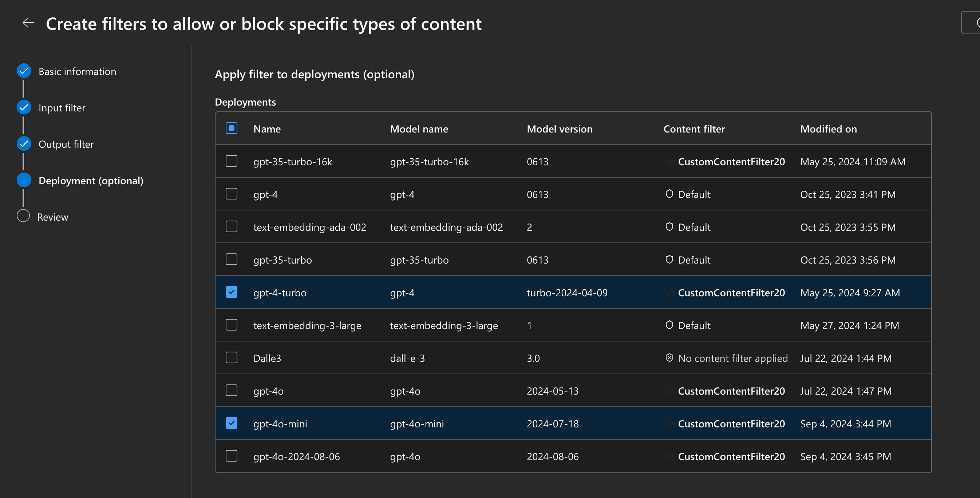The image size is (980, 498).
Task: Click the Input filter step checkmark icon
Action: [x=24, y=107]
